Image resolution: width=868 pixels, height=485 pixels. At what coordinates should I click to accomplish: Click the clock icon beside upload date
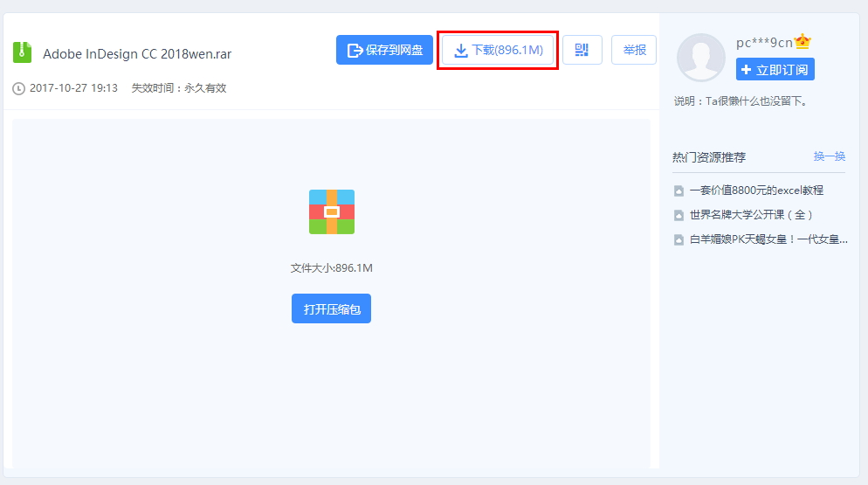point(19,88)
